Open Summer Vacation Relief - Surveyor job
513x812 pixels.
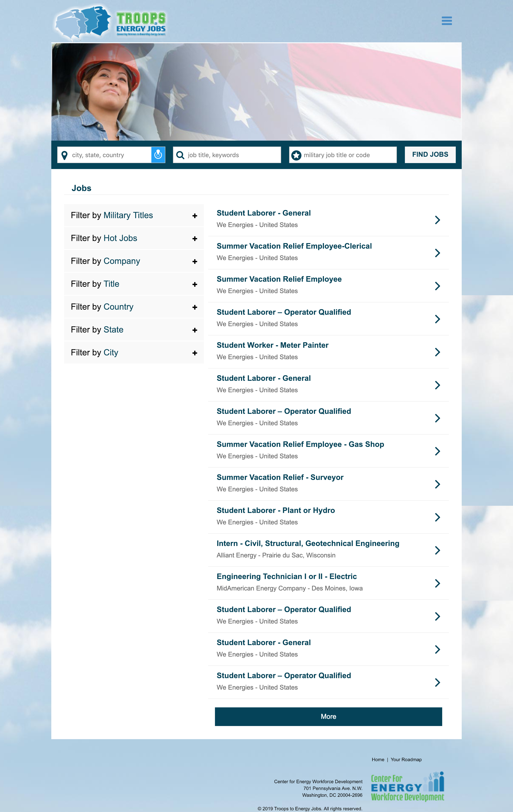[280, 478]
